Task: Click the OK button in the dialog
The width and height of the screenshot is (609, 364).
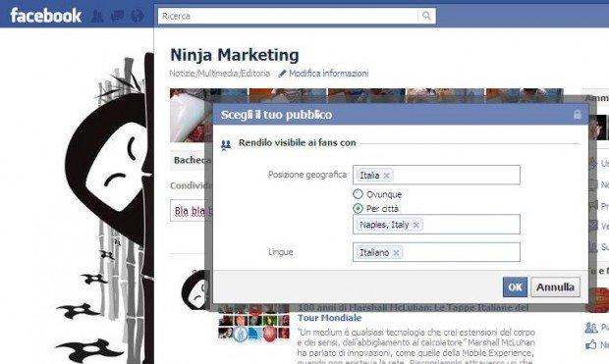Action: pyautogui.click(x=515, y=287)
